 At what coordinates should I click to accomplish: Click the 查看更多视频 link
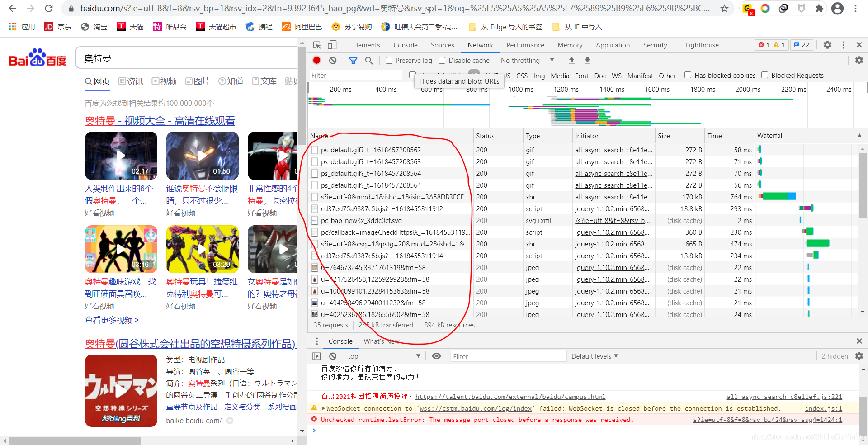112,320
